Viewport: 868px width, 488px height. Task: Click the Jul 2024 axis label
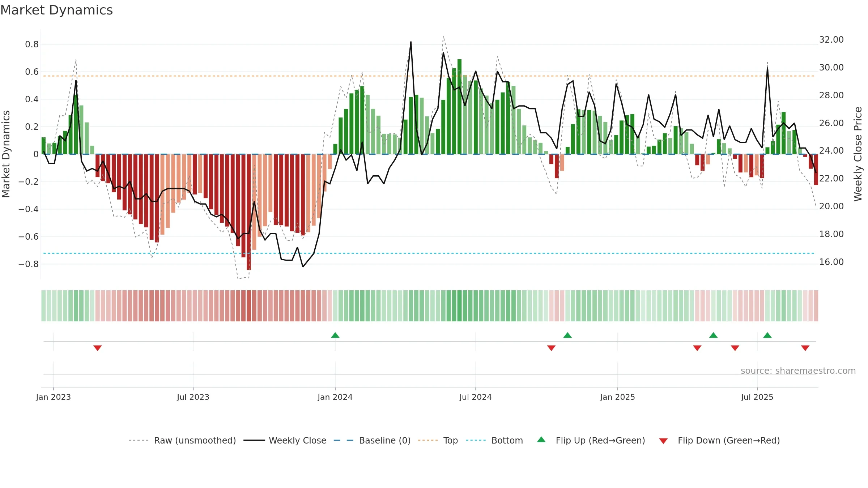tap(476, 397)
